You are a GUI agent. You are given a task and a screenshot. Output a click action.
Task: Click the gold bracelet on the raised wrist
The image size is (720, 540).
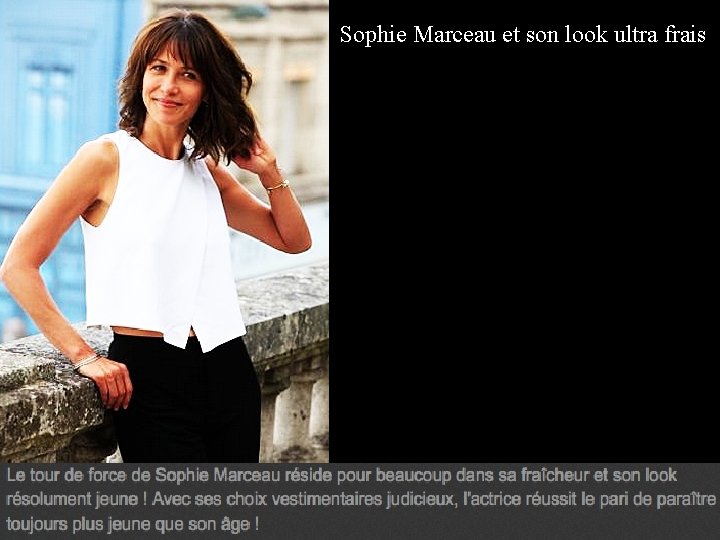point(278,186)
